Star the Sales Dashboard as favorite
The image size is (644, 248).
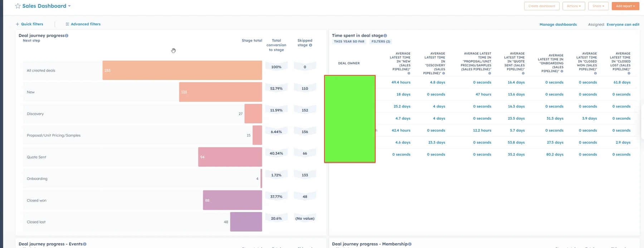click(x=18, y=6)
